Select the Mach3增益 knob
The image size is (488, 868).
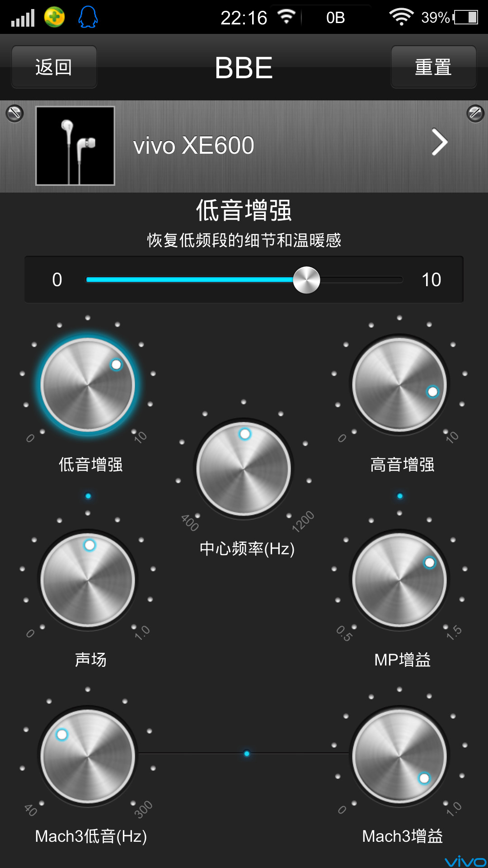(399, 756)
